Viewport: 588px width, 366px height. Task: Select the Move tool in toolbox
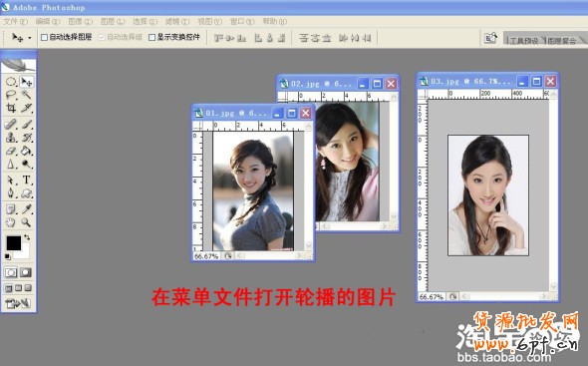(x=26, y=82)
